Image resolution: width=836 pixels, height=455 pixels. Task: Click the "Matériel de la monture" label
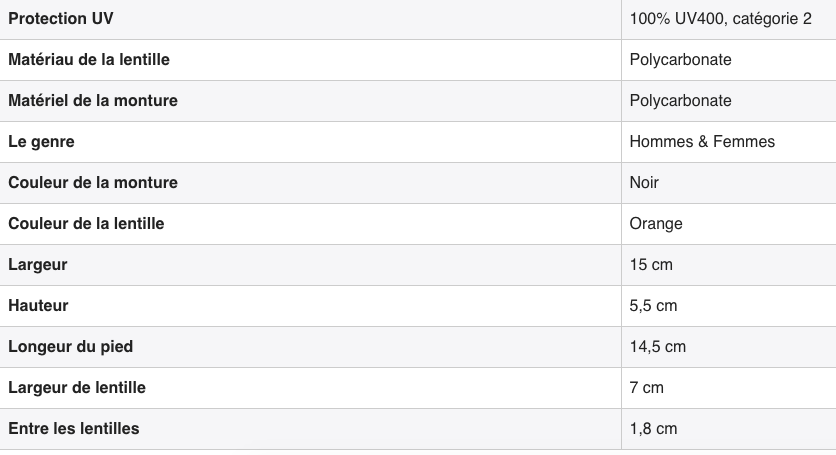pos(93,101)
